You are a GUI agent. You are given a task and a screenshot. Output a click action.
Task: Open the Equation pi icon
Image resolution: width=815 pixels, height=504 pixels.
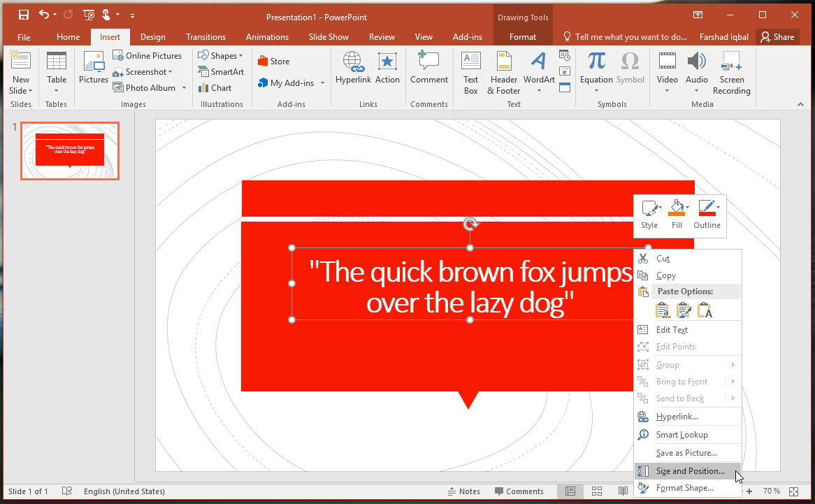(x=596, y=62)
